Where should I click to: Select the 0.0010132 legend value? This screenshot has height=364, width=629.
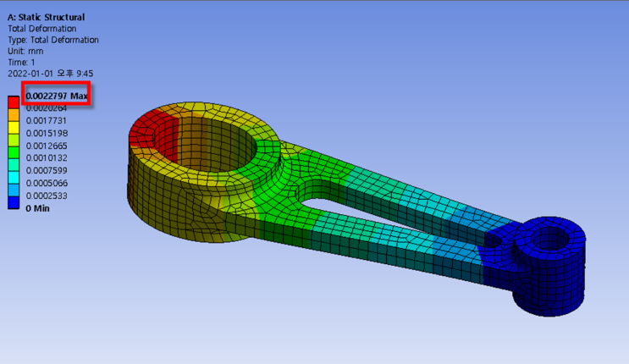click(47, 158)
